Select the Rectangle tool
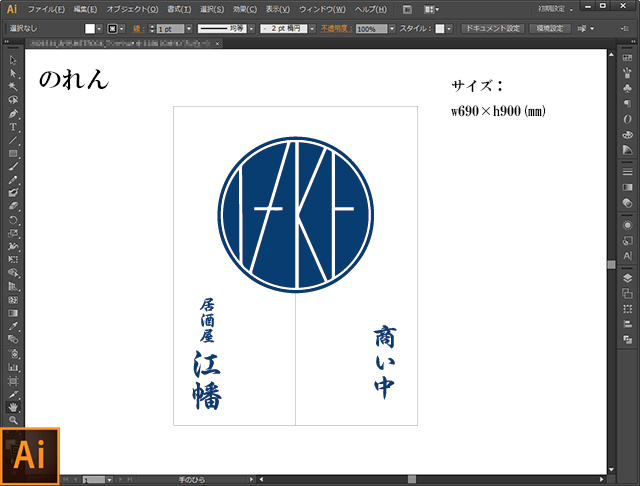Screen dimensions: 640x486 (13, 153)
